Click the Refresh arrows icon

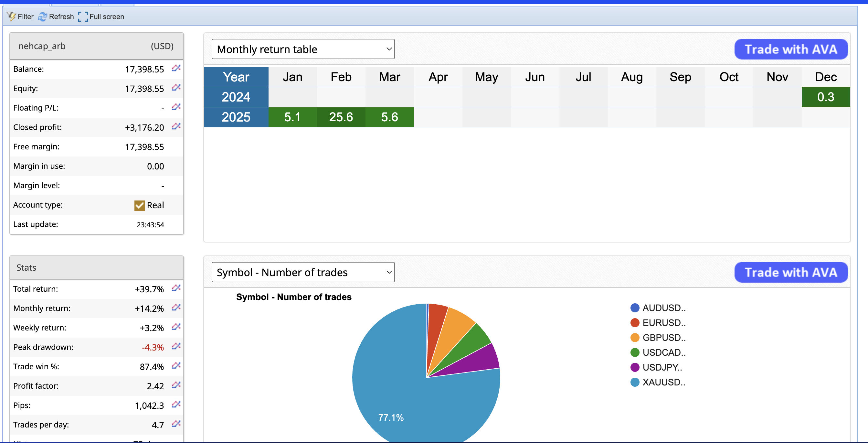[42, 16]
